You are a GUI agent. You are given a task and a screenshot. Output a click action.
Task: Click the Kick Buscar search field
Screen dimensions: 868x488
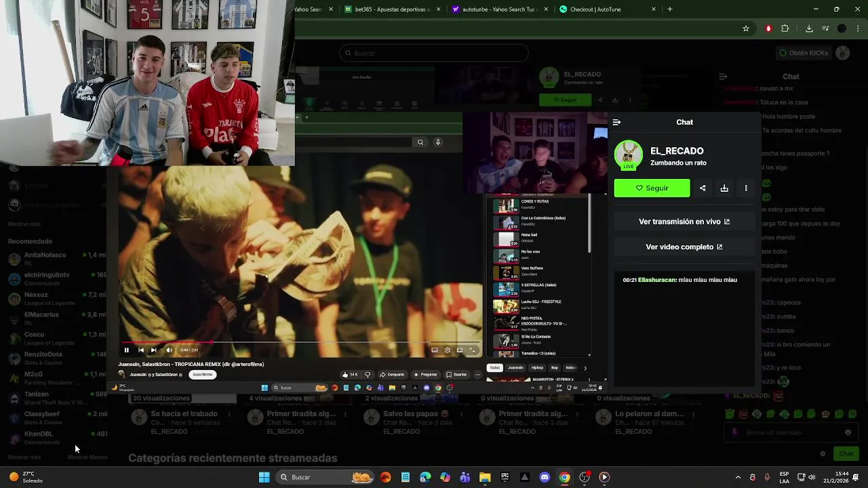[x=434, y=53]
